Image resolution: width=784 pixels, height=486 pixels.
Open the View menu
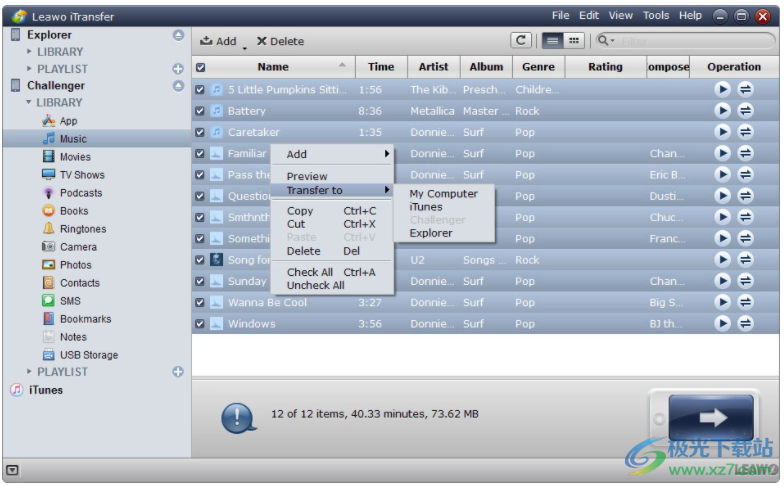[620, 16]
